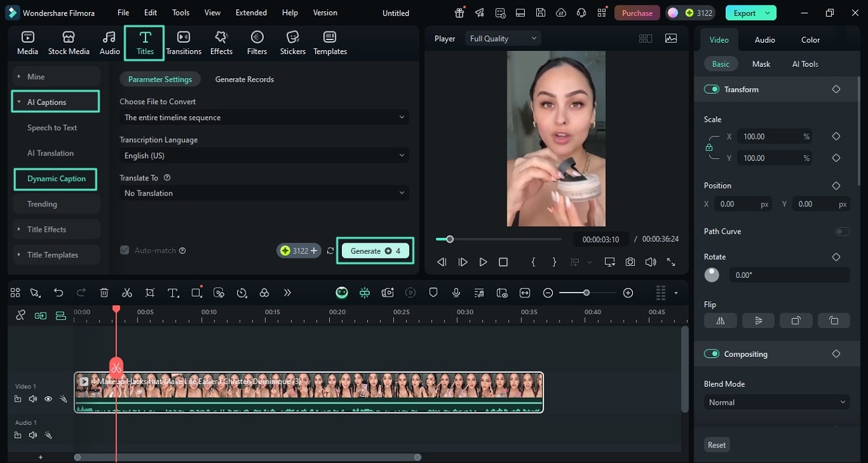Add keyframe for Transform
Screen dimensions: 868x463
tap(836, 89)
